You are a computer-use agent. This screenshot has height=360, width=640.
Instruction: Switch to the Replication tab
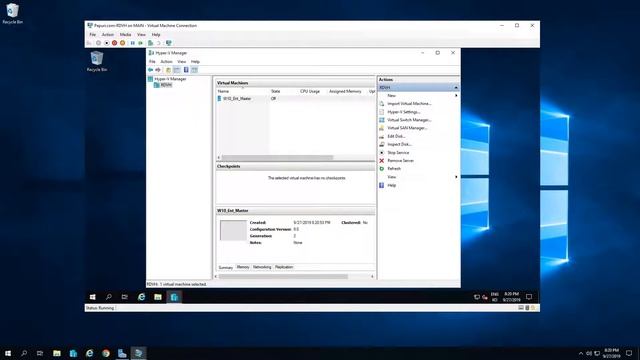[284, 267]
